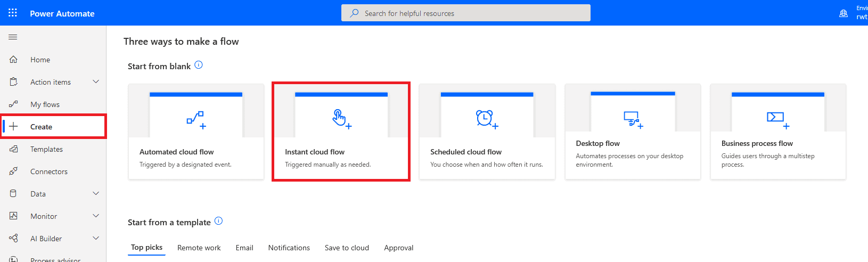Click the Data cylinder icon
The width and height of the screenshot is (868, 262).
(x=13, y=194)
